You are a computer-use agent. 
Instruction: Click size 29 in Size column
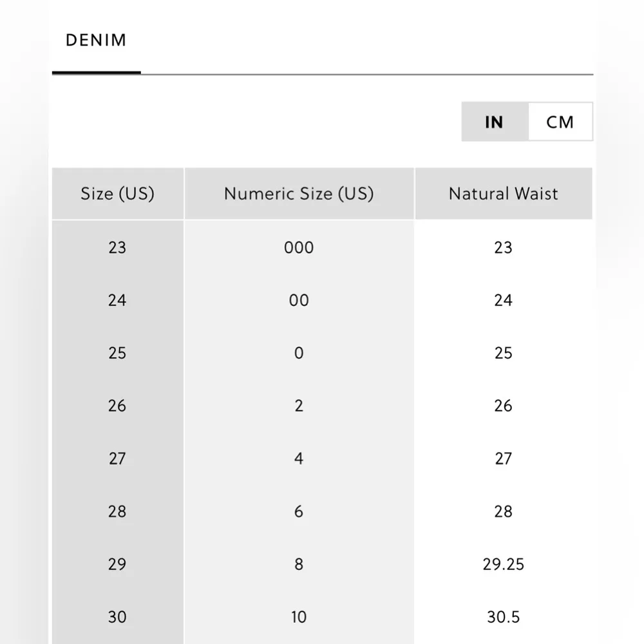pyautogui.click(x=117, y=564)
